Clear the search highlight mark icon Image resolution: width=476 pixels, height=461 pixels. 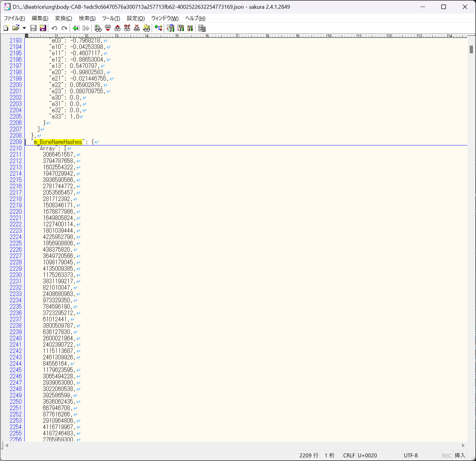coord(137,28)
